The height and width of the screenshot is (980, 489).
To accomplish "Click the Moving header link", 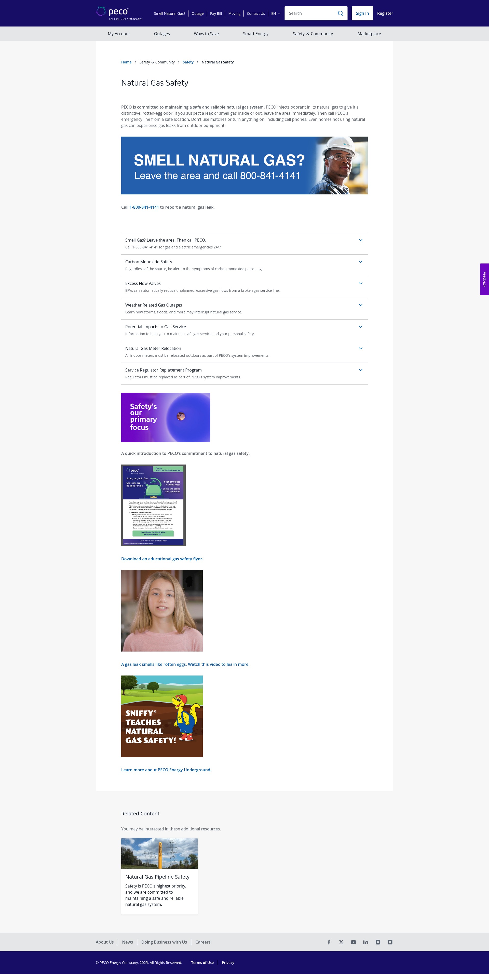I will tap(234, 13).
